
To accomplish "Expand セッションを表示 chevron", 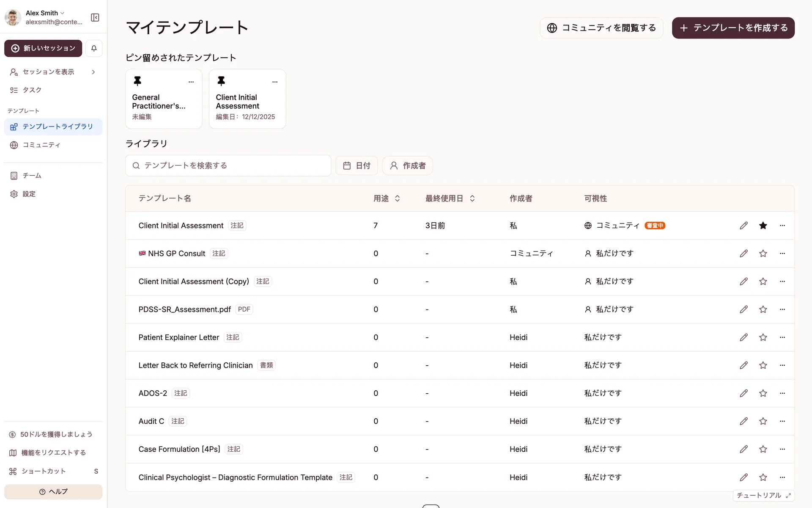I will 93,72.
